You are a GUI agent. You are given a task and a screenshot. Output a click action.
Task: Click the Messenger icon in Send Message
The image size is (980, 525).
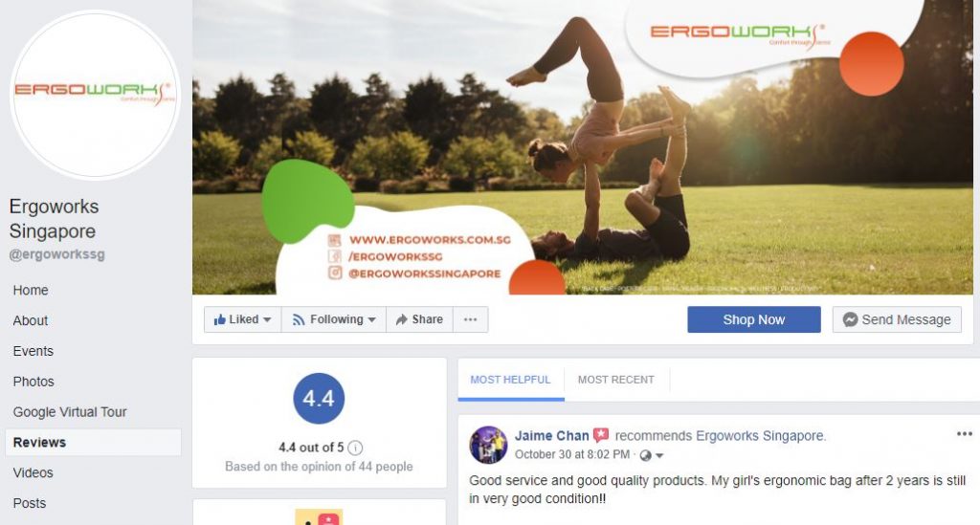click(x=850, y=319)
